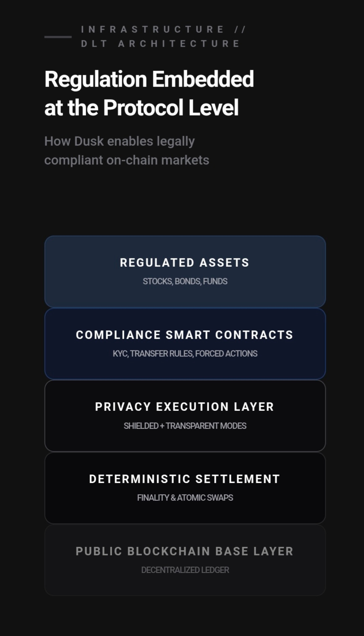Select the "PRIVACY EXECUTION LAYER" title
This screenshot has width=364, height=636.
tap(185, 407)
